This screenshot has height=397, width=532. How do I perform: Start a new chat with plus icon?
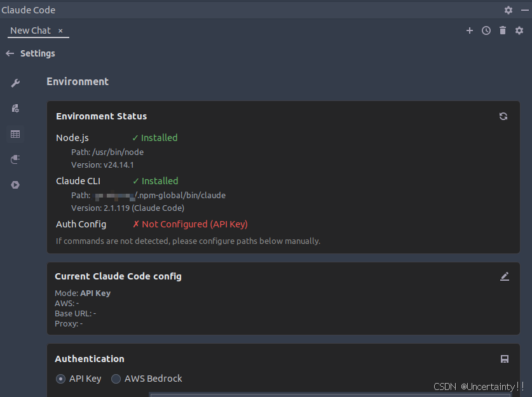(x=470, y=30)
